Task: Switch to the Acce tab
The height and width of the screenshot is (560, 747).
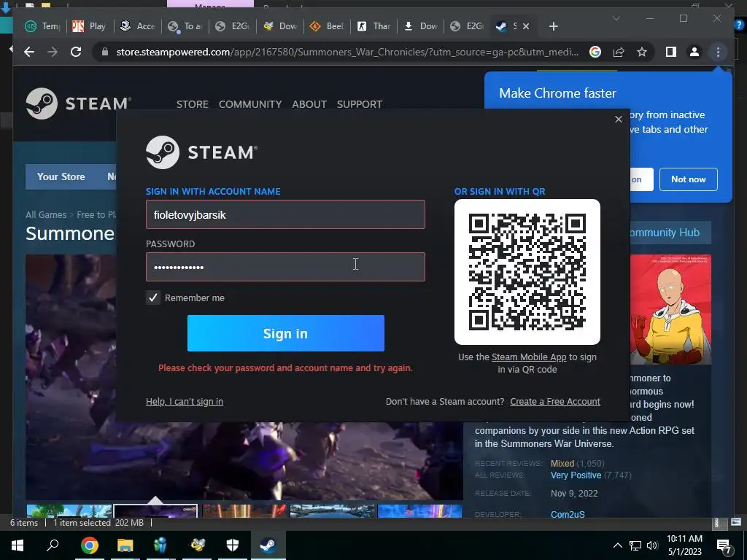Action: coord(136,26)
